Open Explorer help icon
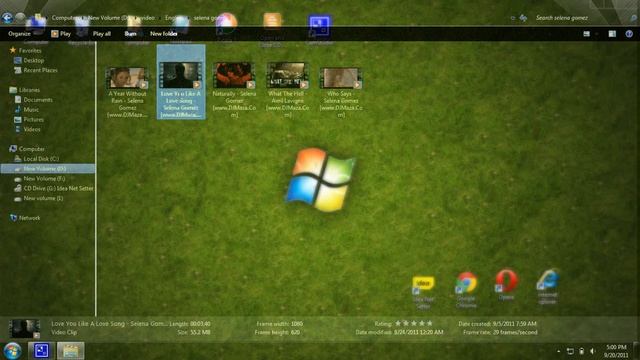The image size is (640, 360). [x=629, y=34]
